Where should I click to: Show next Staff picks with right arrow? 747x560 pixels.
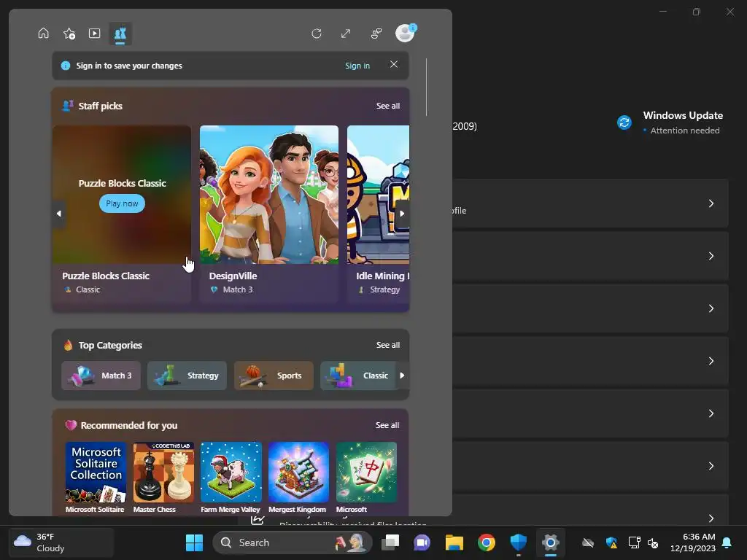tap(402, 214)
